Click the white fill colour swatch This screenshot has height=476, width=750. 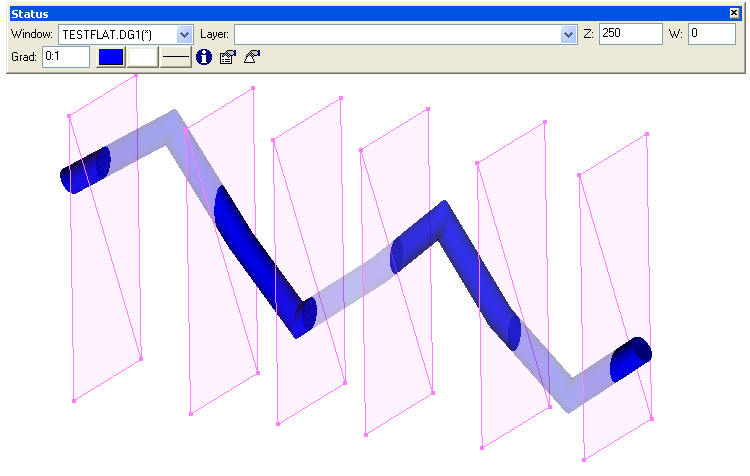point(143,57)
